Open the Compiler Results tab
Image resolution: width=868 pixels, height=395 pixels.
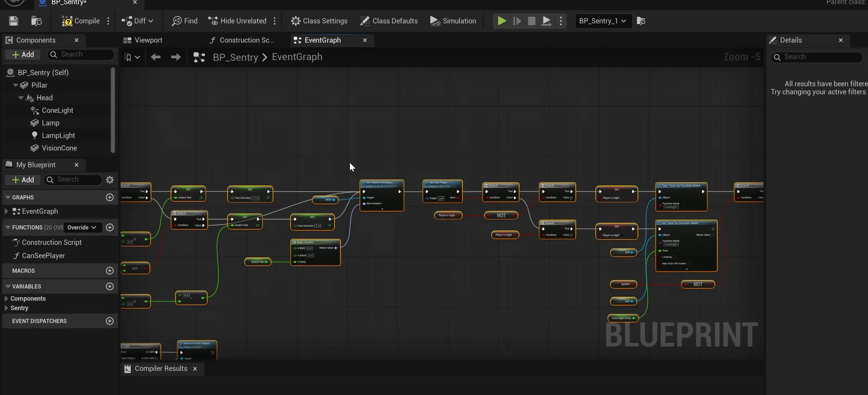point(161,368)
